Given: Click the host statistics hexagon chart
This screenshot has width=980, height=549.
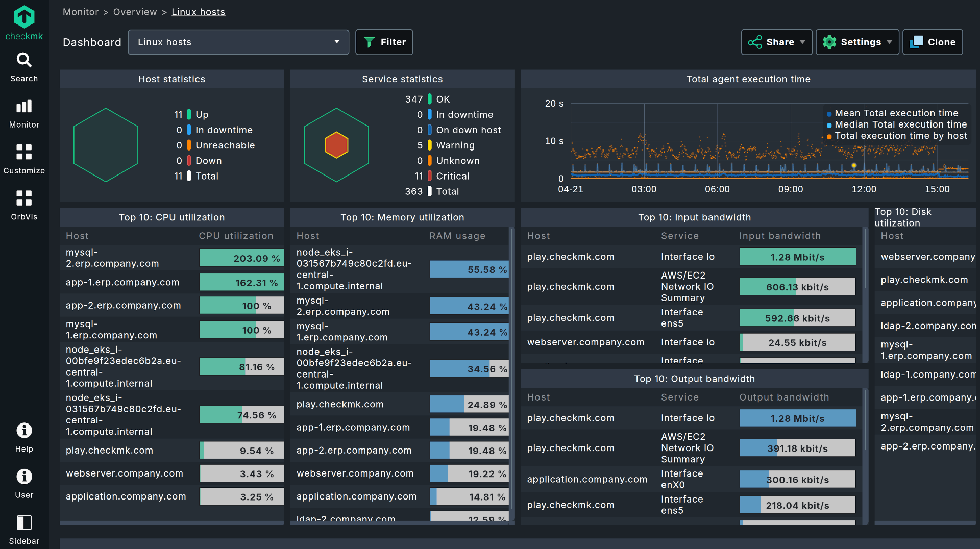Looking at the screenshot, I should 106,145.
